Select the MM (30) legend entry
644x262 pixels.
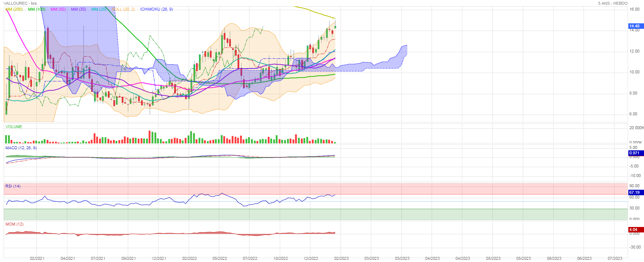(x=78, y=9)
